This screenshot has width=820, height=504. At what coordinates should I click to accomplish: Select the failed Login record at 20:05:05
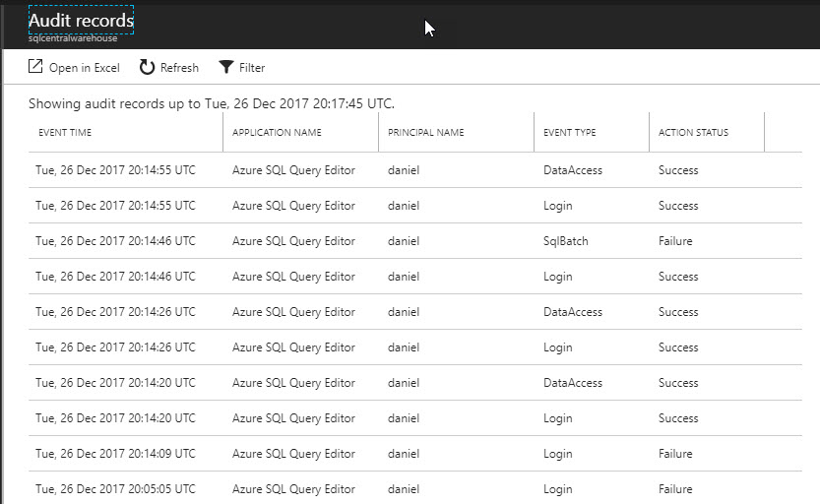tap(414, 489)
